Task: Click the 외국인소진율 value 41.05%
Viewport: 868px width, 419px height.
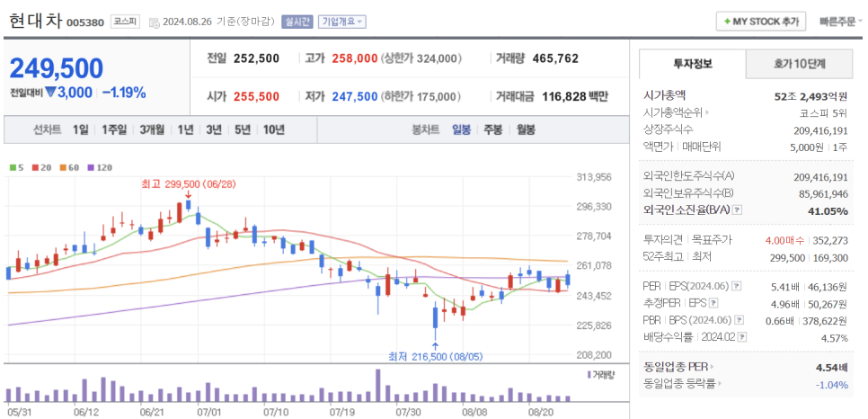Action: point(828,210)
